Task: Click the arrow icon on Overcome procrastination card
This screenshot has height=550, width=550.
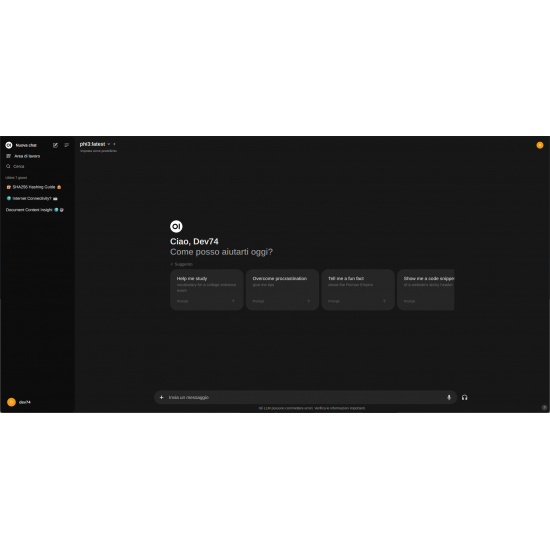Action: click(x=309, y=301)
